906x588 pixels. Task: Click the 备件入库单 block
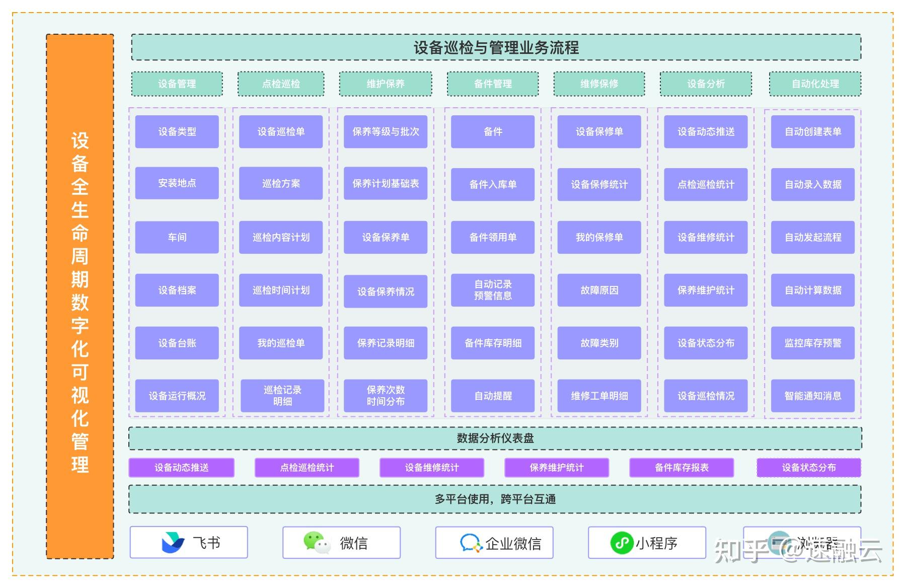(493, 185)
